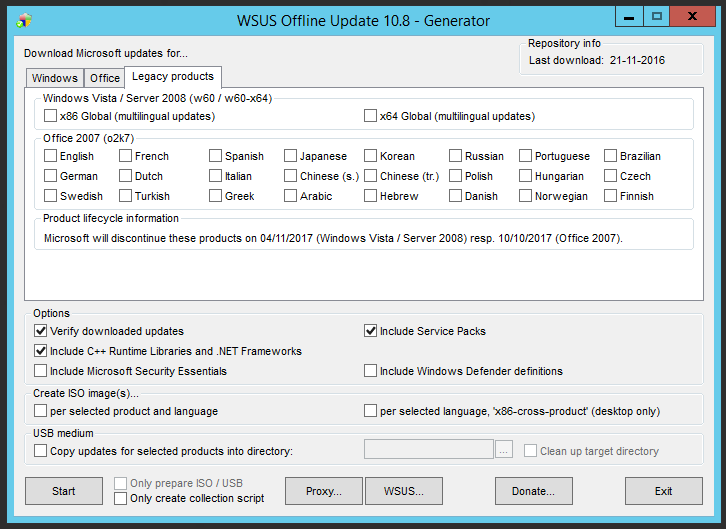Click the USB target directory text field

click(429, 449)
